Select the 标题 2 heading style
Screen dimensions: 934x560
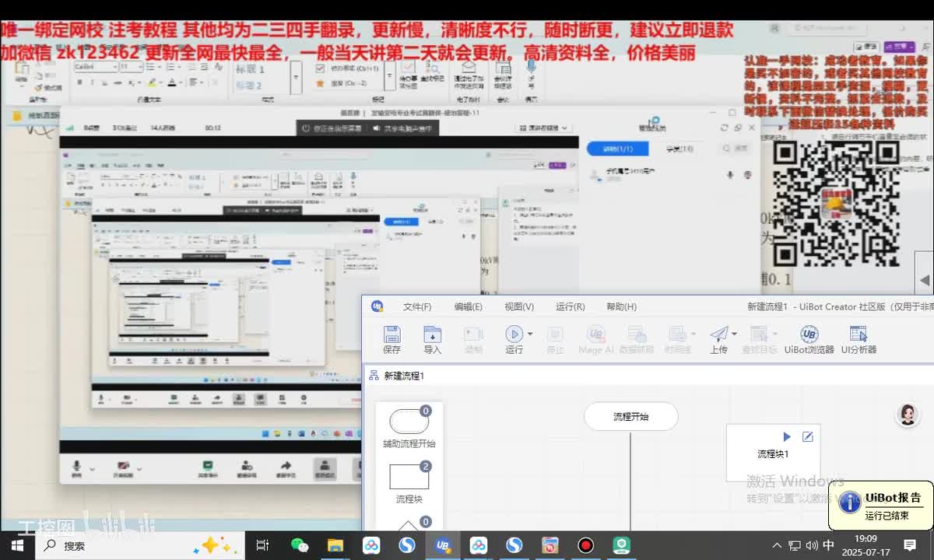coord(250,86)
